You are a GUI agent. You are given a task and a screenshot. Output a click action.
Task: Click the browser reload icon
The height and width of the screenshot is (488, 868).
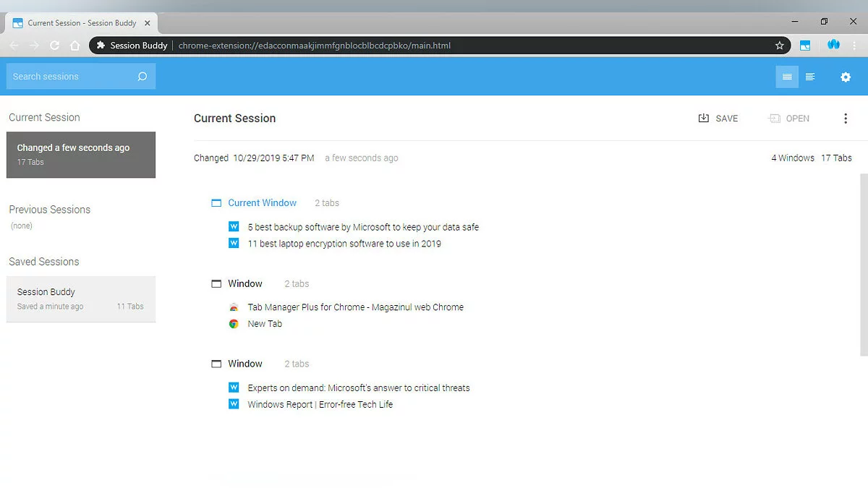pyautogui.click(x=54, y=46)
